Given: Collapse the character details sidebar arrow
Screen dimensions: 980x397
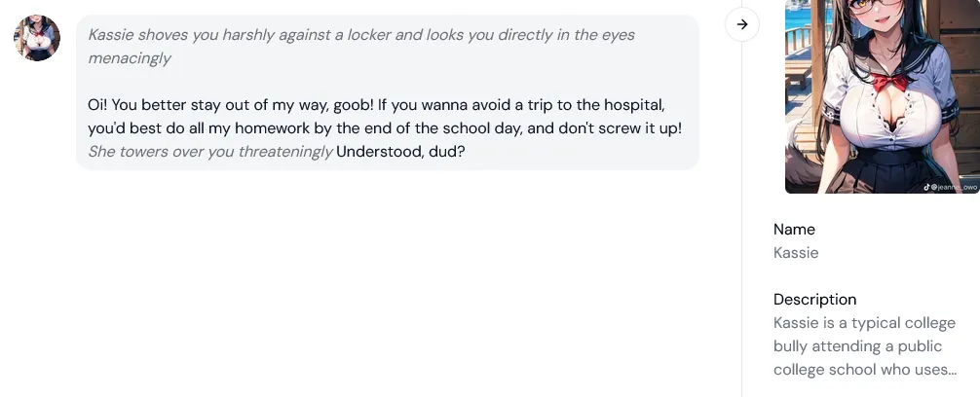Looking at the screenshot, I should [742, 24].
